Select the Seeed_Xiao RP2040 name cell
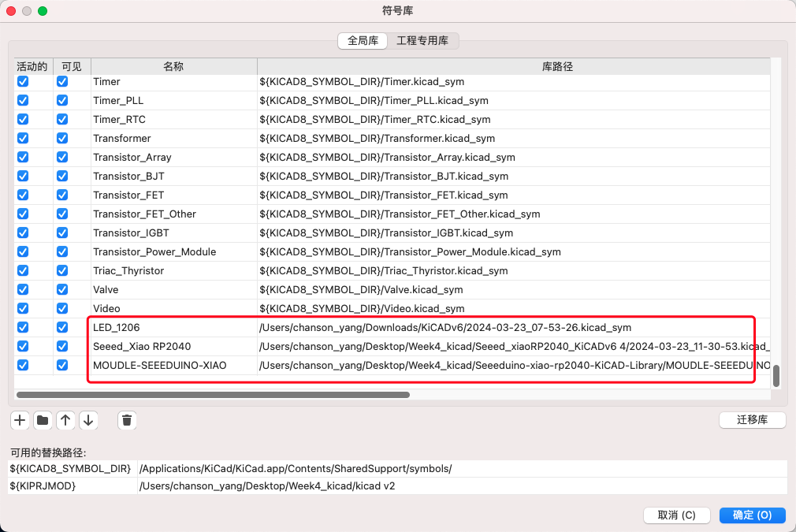Viewport: 796px width, 532px height. 173,346
